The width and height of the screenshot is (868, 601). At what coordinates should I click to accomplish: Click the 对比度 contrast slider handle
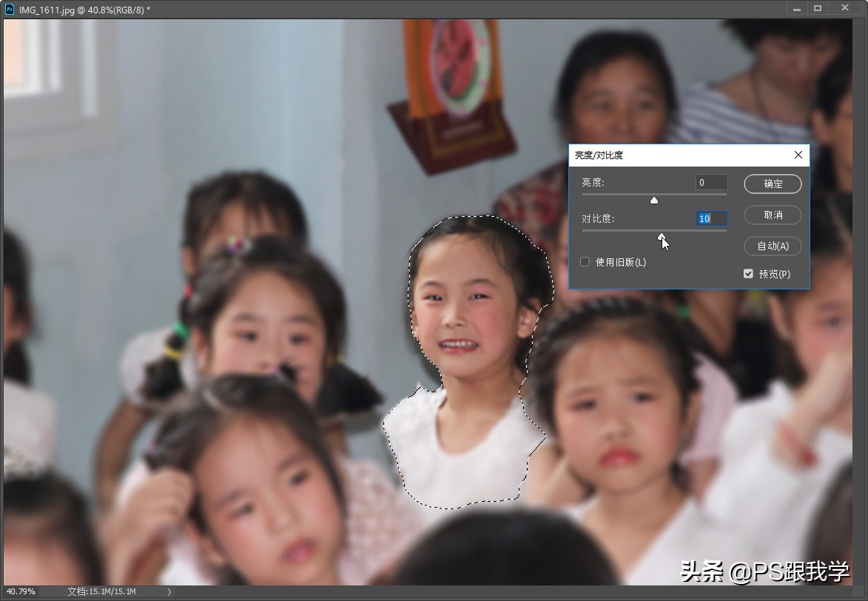click(662, 237)
